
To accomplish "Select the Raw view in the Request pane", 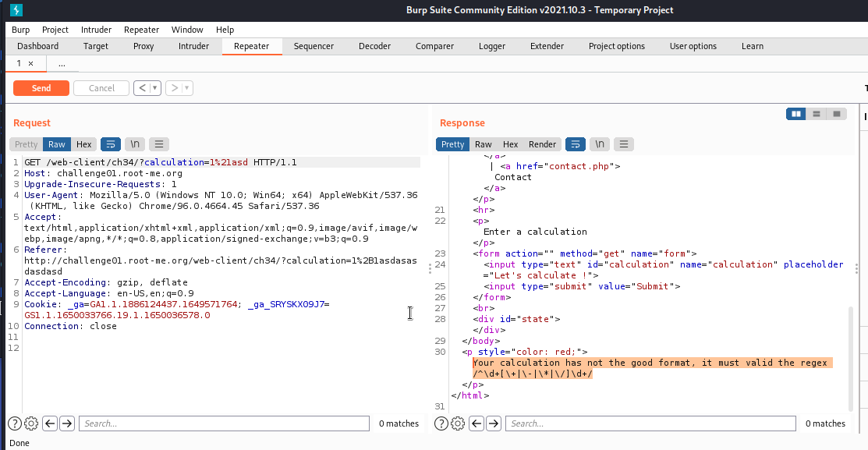I will [x=56, y=144].
